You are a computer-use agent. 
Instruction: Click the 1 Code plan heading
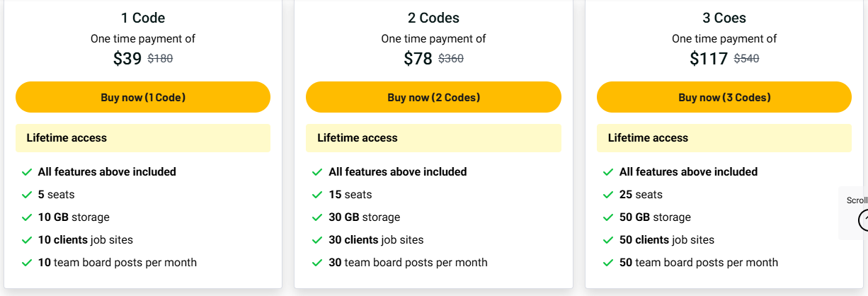coord(143,18)
